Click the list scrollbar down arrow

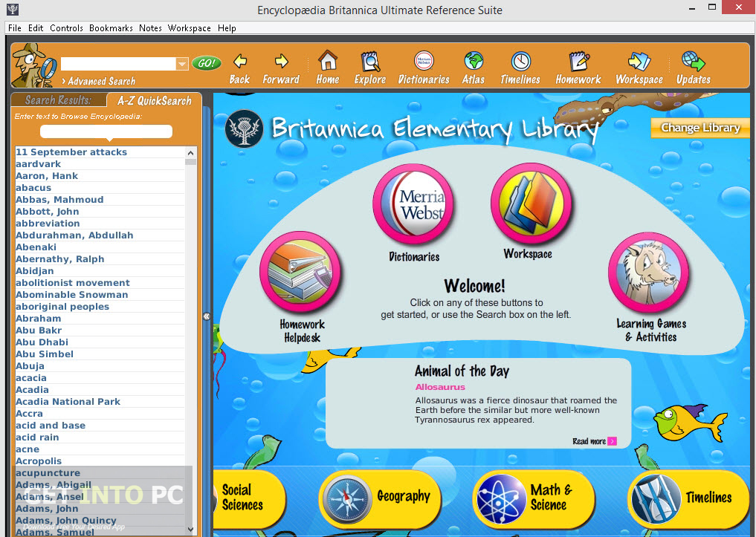click(190, 529)
